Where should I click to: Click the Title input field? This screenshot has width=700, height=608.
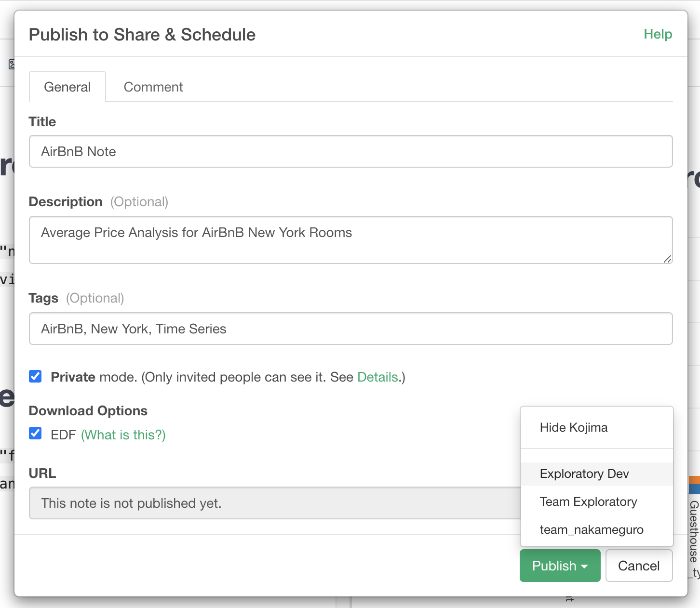(350, 152)
